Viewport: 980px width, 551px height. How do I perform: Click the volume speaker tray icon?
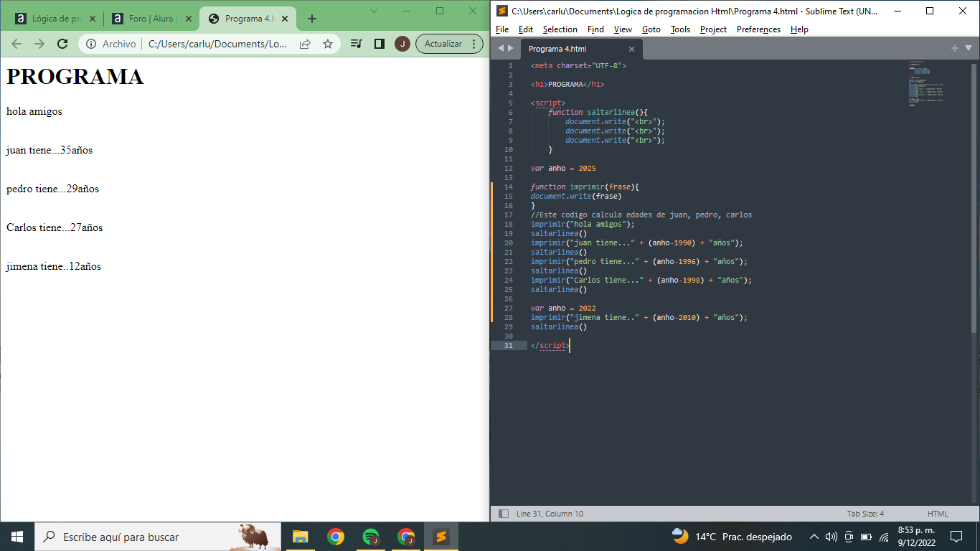831,537
